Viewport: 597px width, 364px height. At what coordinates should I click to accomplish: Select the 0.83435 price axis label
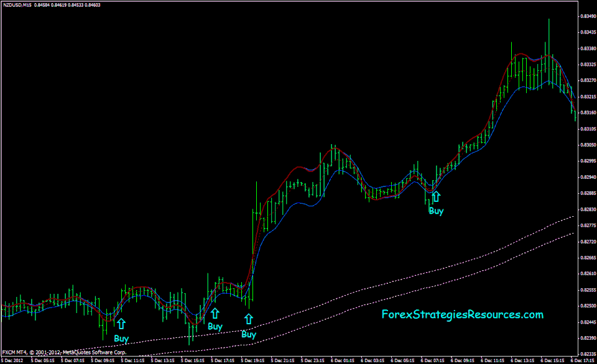[x=588, y=32]
